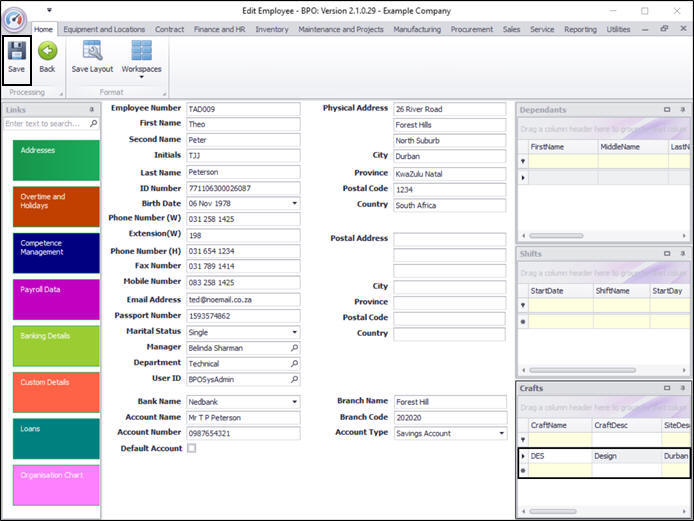
Task: Expand the Birth Date dropdown
Action: 294,203
